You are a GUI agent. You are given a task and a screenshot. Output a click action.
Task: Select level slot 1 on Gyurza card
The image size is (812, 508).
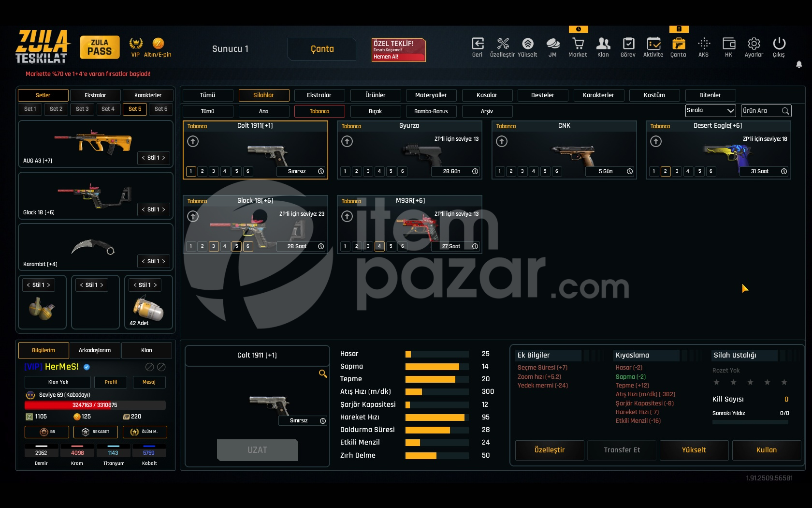pos(345,171)
